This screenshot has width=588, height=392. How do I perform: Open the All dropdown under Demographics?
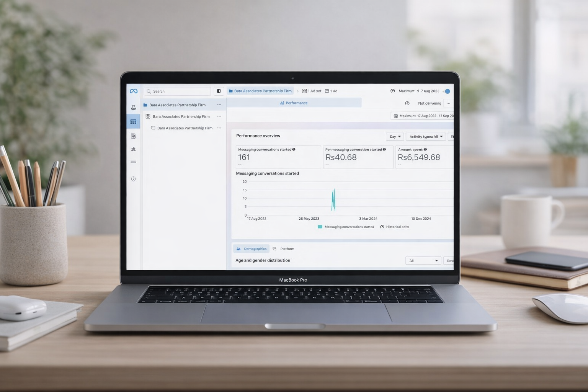click(423, 261)
